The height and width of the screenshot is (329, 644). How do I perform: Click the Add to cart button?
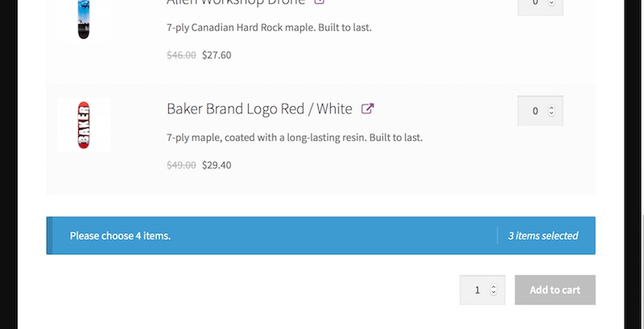click(x=555, y=290)
